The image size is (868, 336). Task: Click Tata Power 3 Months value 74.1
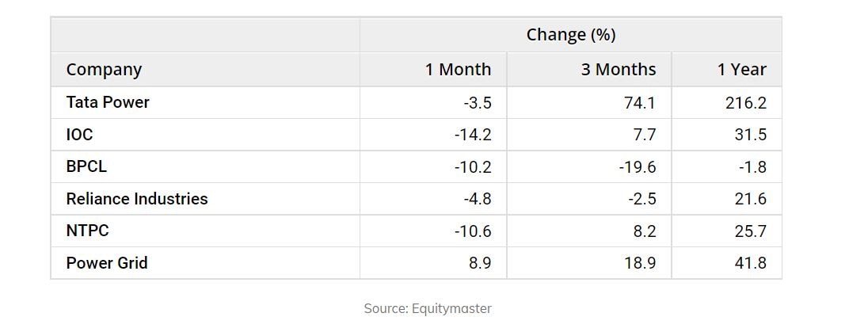pos(640,103)
